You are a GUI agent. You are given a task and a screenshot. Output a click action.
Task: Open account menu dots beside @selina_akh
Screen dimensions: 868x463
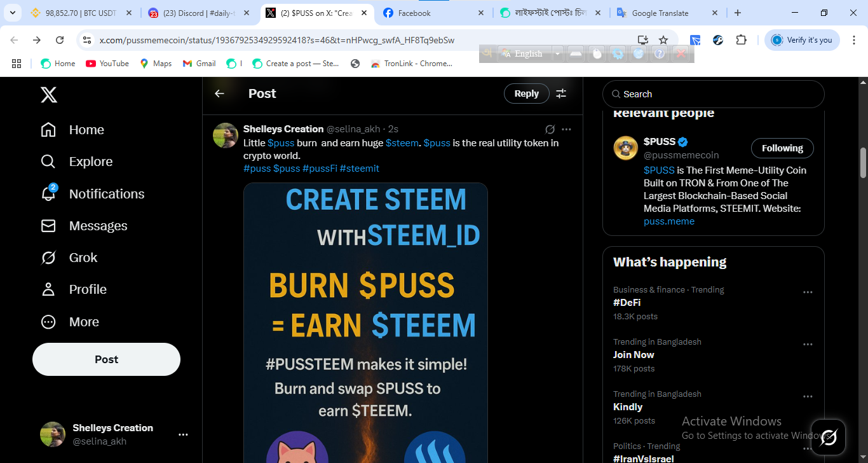[x=183, y=434]
